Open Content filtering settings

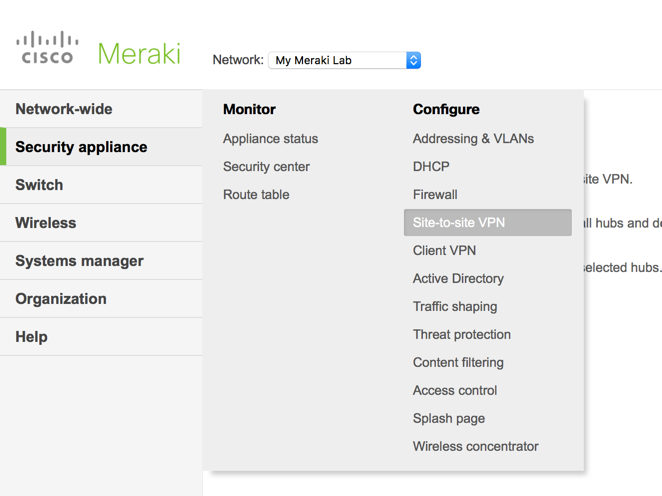pos(458,363)
